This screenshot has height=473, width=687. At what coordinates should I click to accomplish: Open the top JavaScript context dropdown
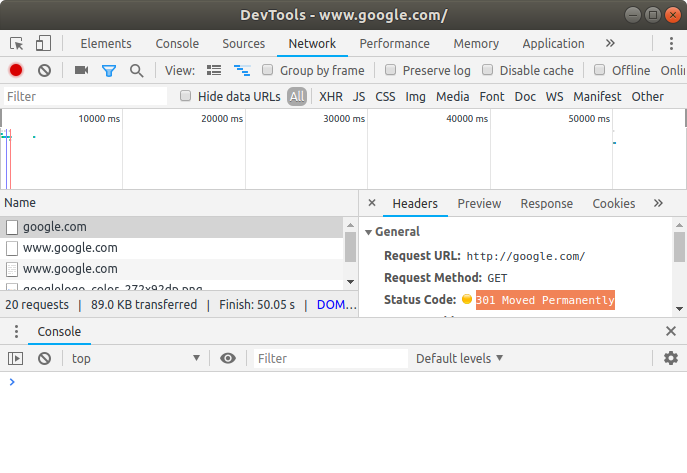coord(136,359)
